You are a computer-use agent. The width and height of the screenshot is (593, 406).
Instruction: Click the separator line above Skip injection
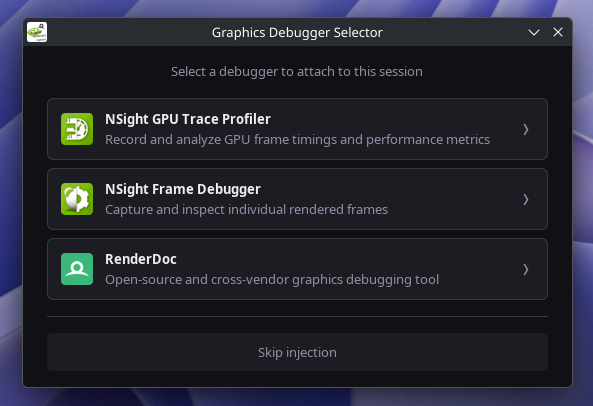pyautogui.click(x=297, y=316)
